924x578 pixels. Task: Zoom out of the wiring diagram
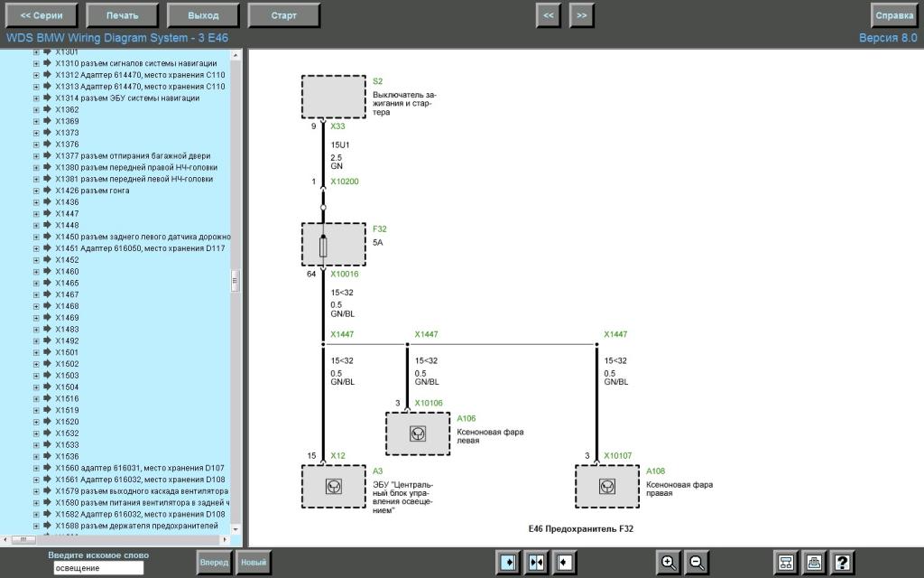pos(697,562)
